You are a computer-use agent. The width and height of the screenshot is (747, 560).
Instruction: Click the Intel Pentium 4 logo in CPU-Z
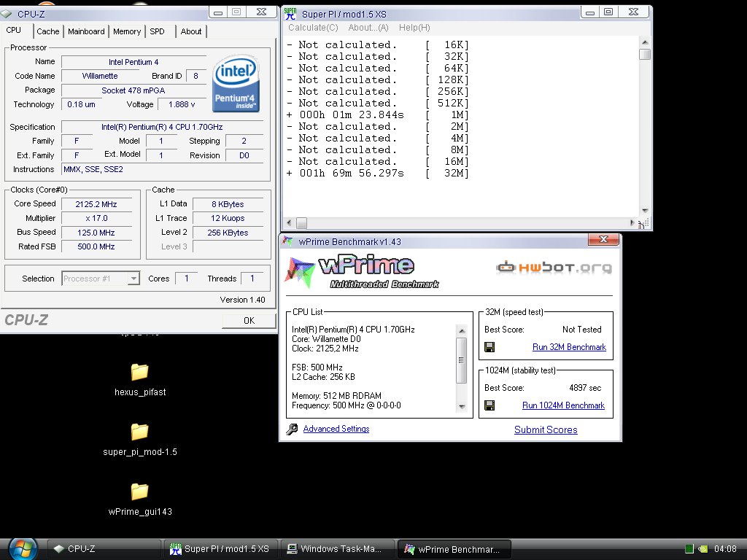tap(236, 83)
